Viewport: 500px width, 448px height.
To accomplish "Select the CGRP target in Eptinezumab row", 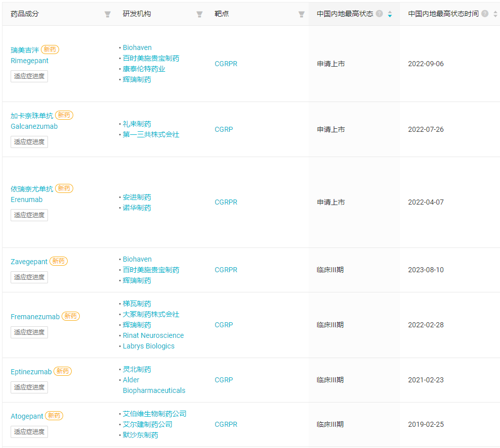I will click(x=224, y=380).
